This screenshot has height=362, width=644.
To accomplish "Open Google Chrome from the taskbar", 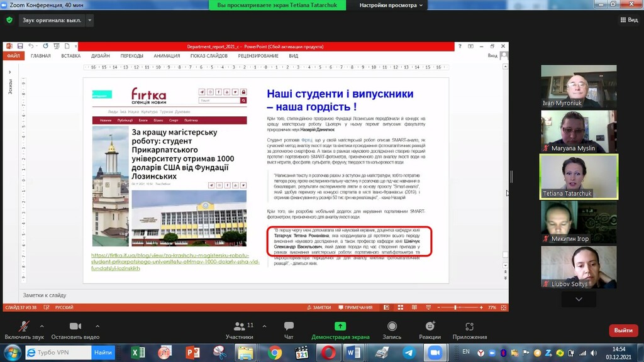I will [275, 353].
